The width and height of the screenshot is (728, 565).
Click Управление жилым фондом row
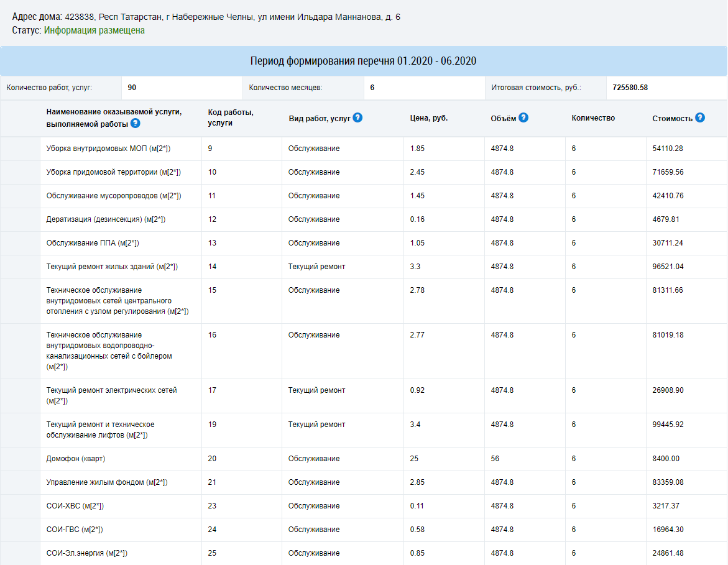(364, 482)
